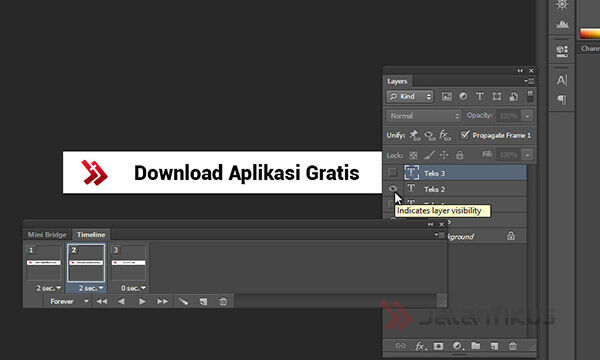This screenshot has width=600, height=360.
Task: Switch to the Mini Bridge tab
Action: coord(47,235)
